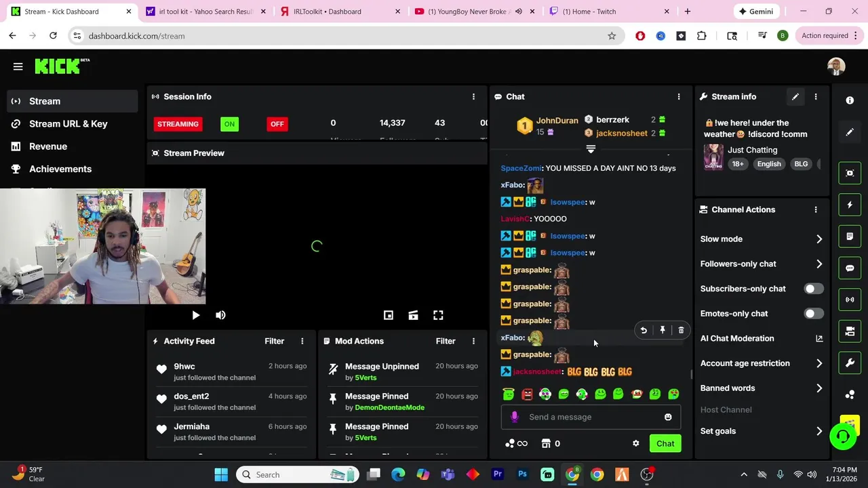Image resolution: width=868 pixels, height=488 pixels.
Task: Pin the hovered xFabo chat message
Action: click(x=663, y=330)
